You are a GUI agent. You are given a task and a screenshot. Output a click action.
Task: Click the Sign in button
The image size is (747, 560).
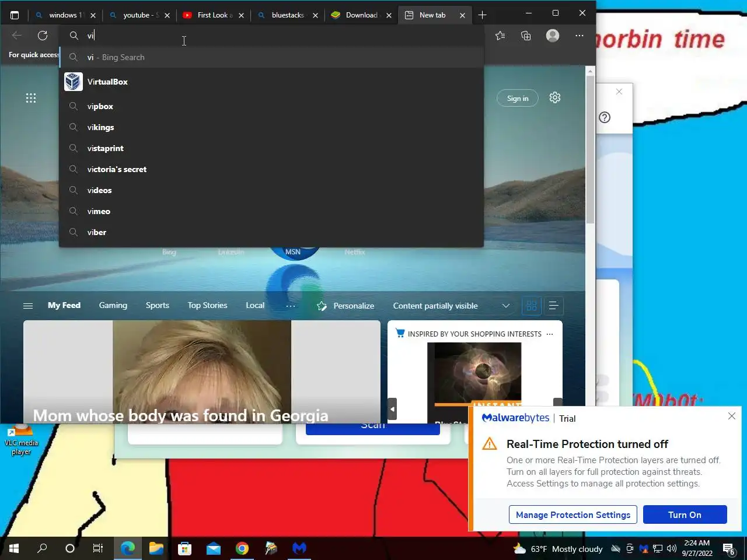tap(517, 98)
